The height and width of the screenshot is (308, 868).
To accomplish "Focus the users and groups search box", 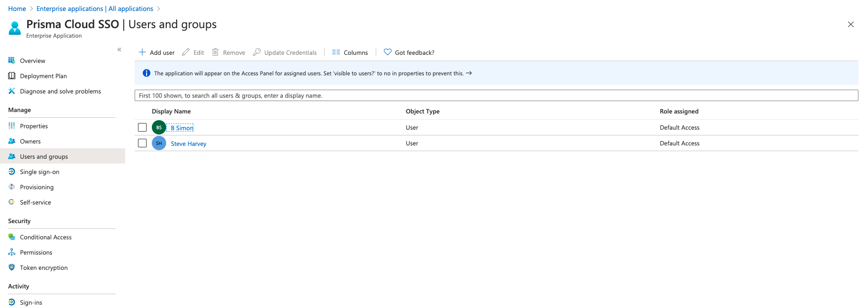I will (x=496, y=96).
